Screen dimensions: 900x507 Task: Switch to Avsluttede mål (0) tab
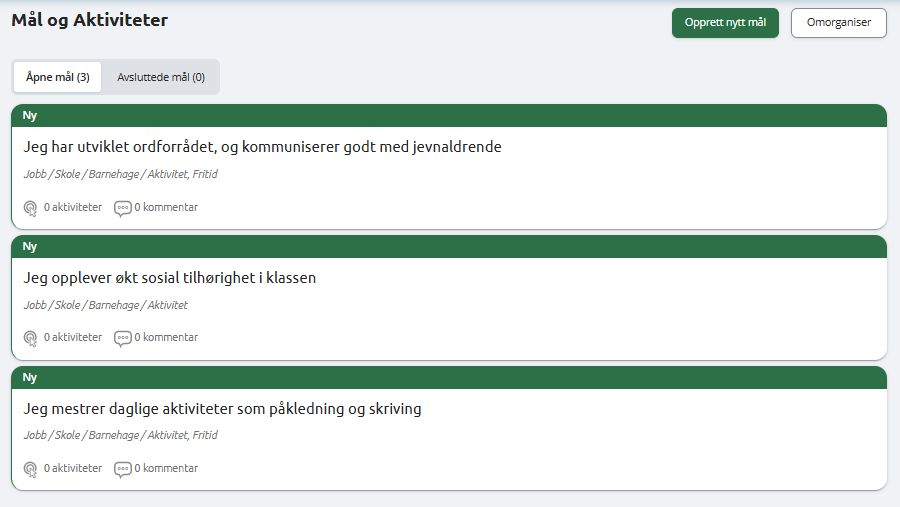click(x=161, y=77)
